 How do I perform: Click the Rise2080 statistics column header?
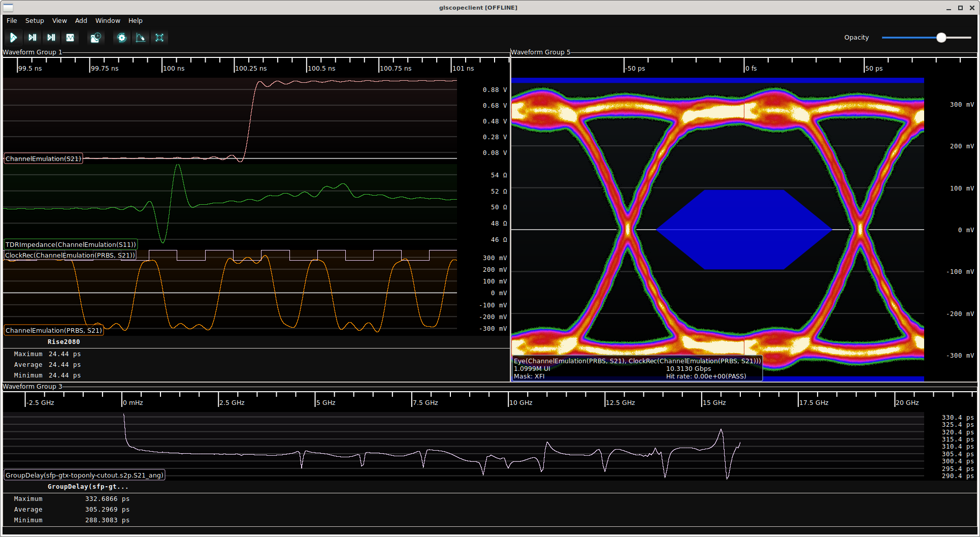click(x=63, y=342)
